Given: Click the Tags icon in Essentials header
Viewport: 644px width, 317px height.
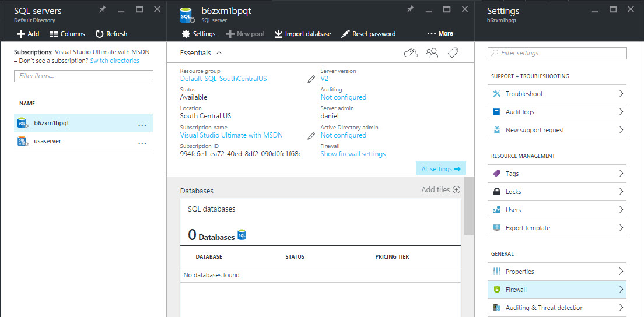Looking at the screenshot, I should coord(453,53).
